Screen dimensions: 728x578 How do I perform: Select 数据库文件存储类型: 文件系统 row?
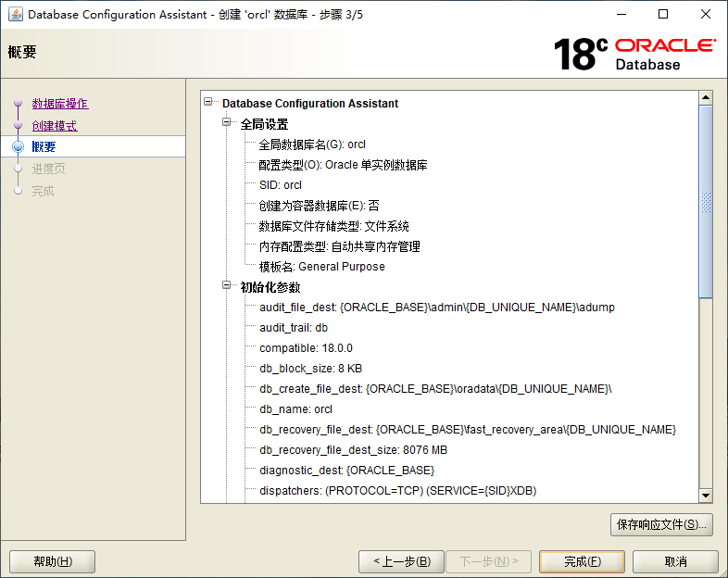333,226
